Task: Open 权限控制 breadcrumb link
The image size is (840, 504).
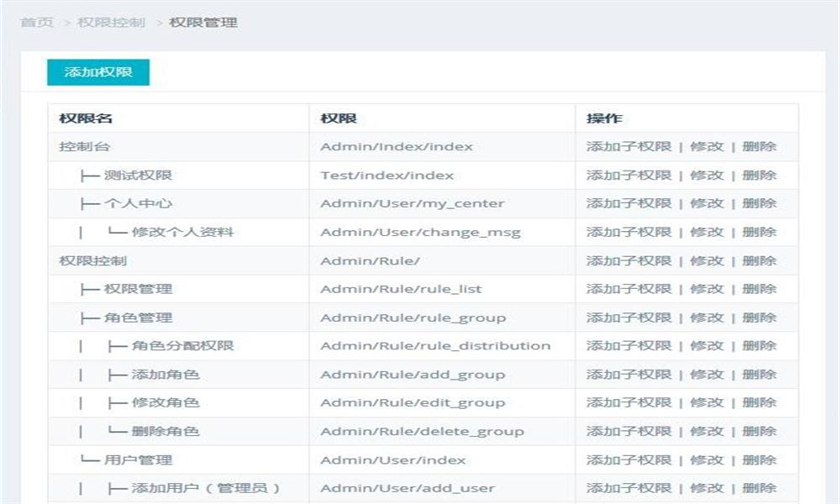Action: click(x=111, y=23)
